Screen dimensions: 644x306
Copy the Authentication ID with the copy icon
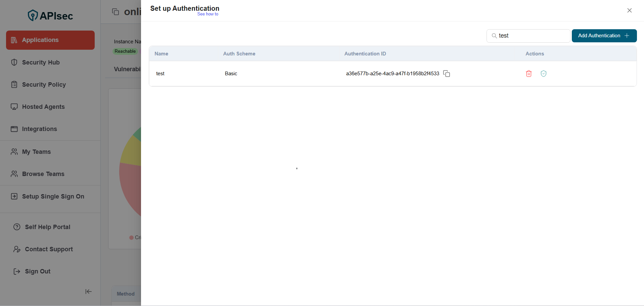click(447, 73)
